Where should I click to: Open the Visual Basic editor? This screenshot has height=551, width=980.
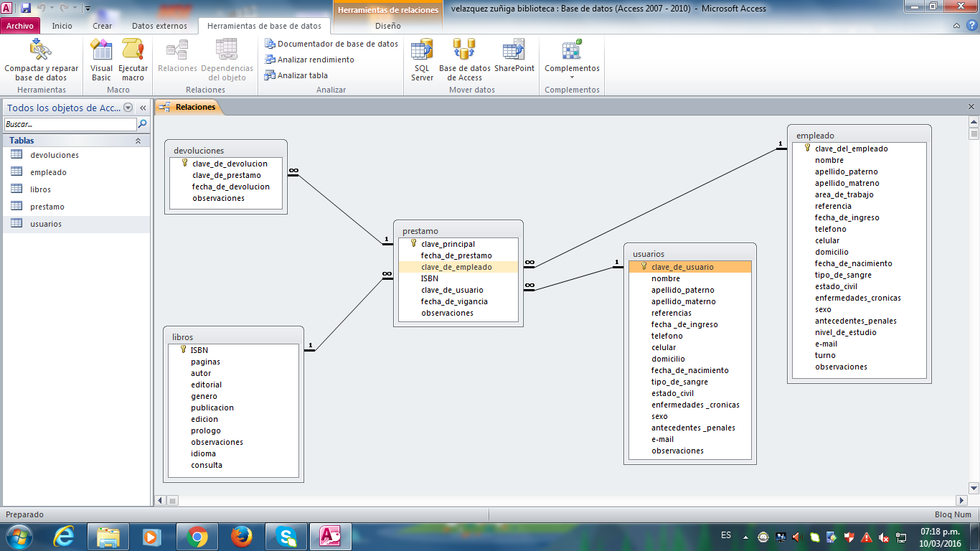(x=101, y=60)
